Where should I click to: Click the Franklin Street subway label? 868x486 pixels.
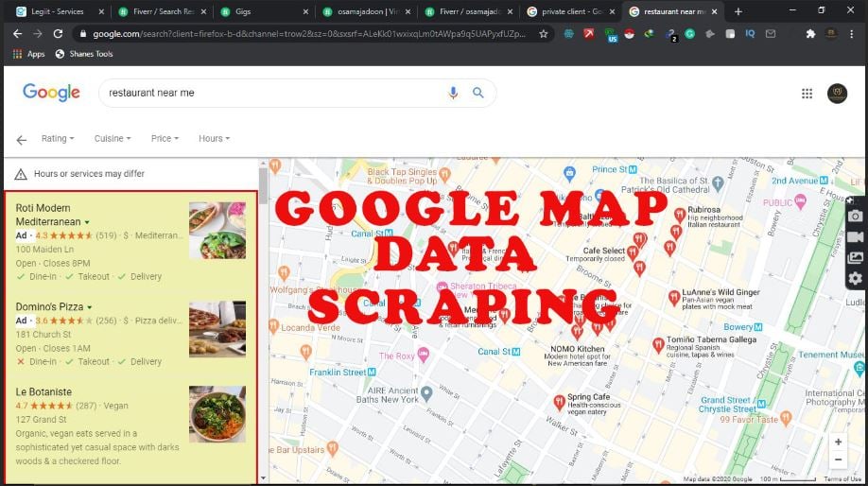click(x=342, y=372)
